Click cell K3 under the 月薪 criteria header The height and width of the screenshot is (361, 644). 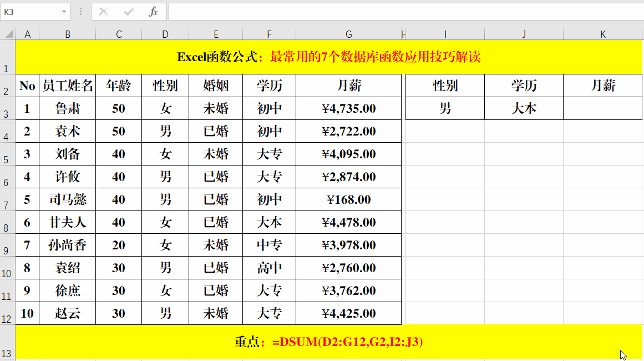pyautogui.click(x=602, y=109)
